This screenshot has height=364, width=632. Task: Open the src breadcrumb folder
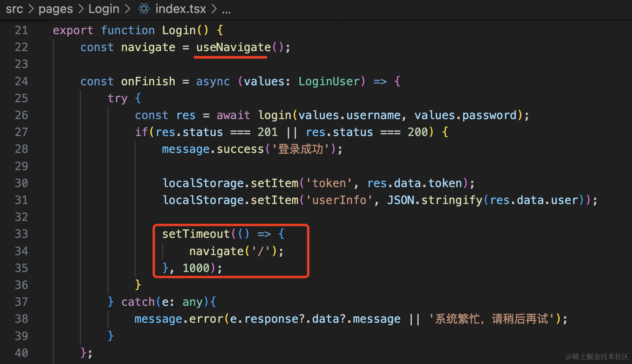pos(14,9)
